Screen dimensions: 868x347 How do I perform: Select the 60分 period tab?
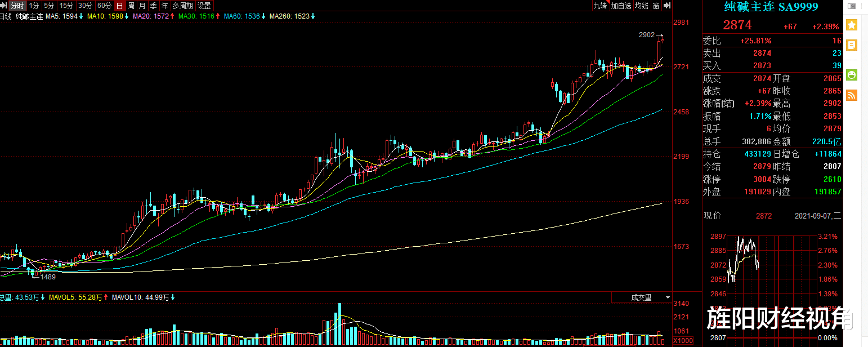[x=104, y=6]
